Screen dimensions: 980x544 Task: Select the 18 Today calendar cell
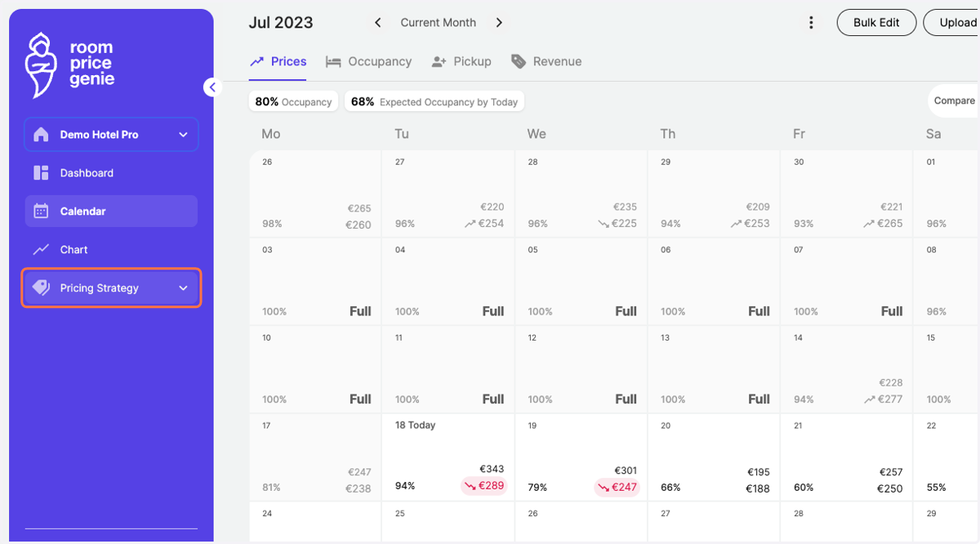pos(448,457)
